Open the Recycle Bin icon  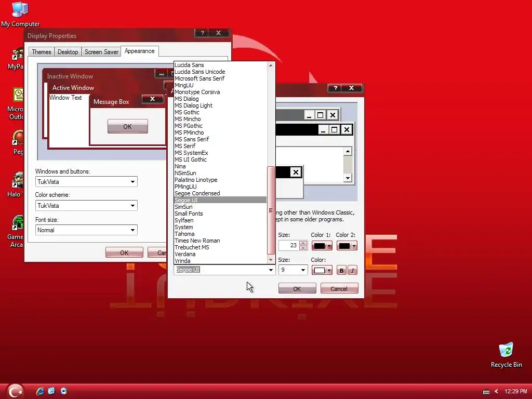pos(506,355)
